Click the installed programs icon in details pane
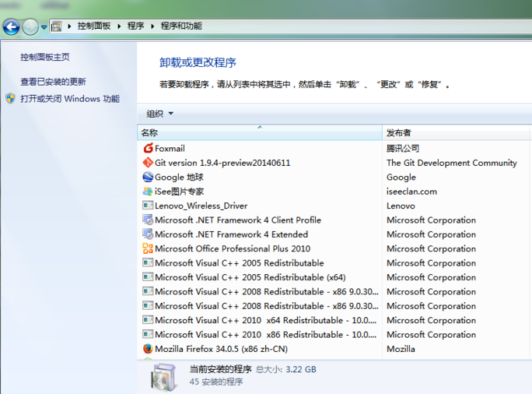 [x=165, y=378]
